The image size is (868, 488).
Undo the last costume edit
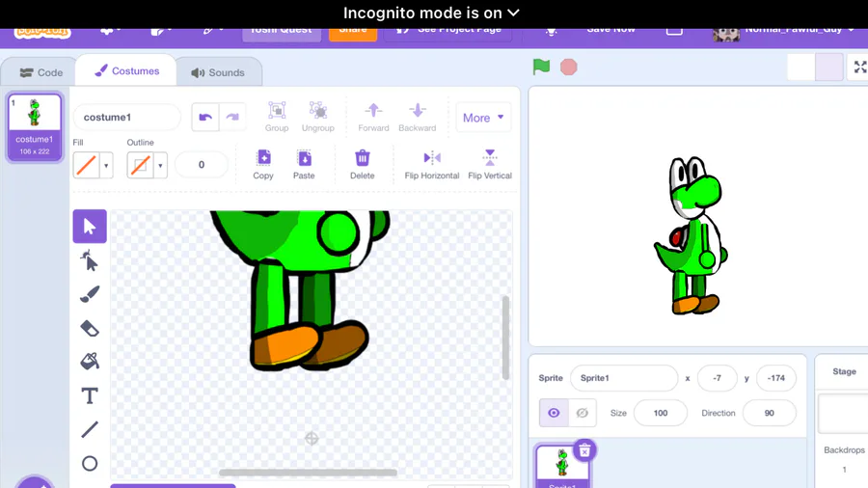click(205, 118)
